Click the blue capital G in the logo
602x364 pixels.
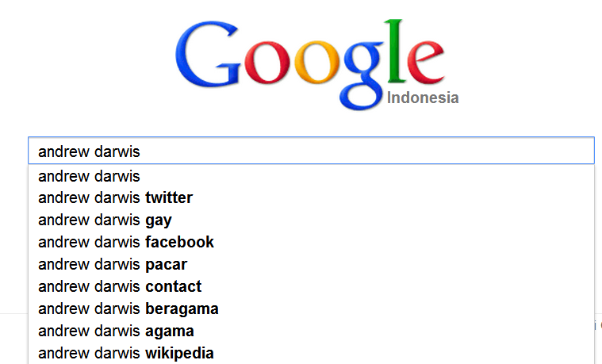click(208, 54)
